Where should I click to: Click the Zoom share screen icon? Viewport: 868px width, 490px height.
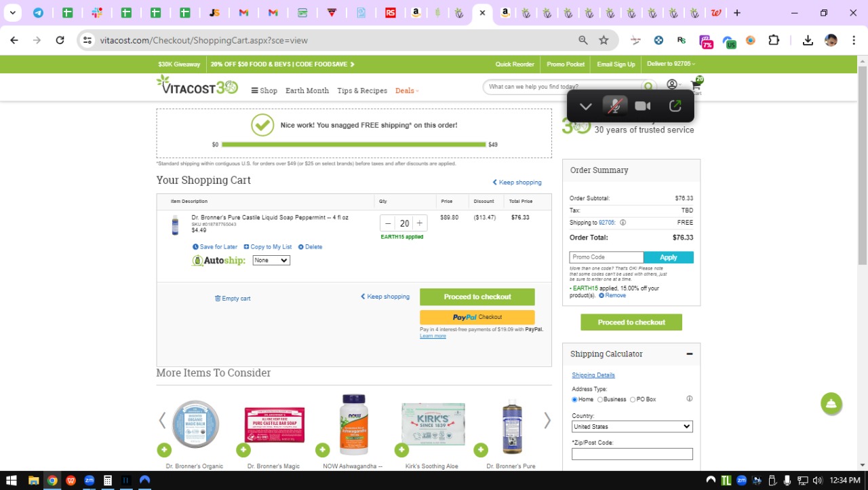675,106
